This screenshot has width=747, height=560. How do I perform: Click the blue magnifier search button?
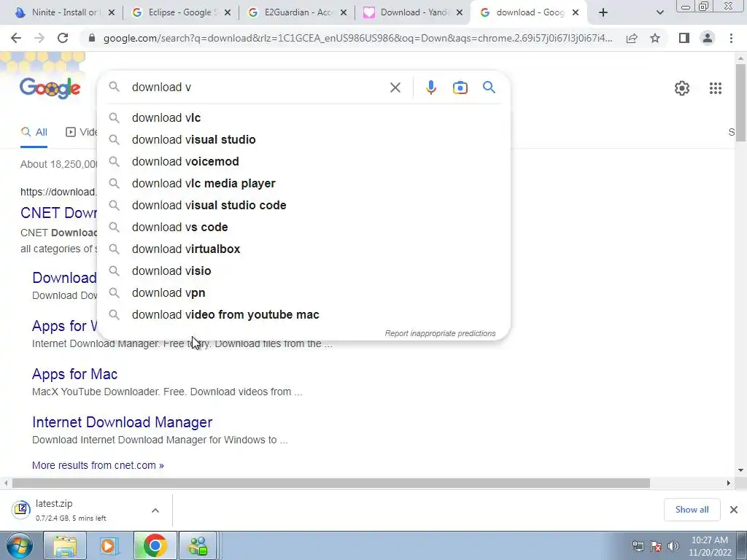[489, 87]
